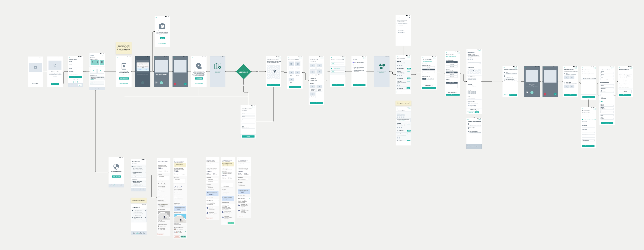Click the Located in same country decision diamond
Viewport: 644px width, 250px height.
(x=243, y=72)
